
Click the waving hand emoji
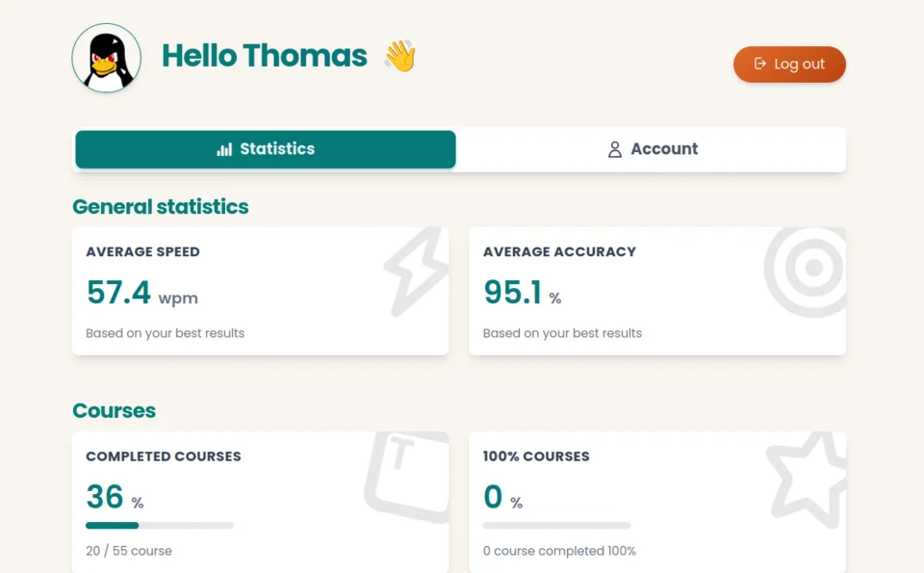pyautogui.click(x=399, y=56)
